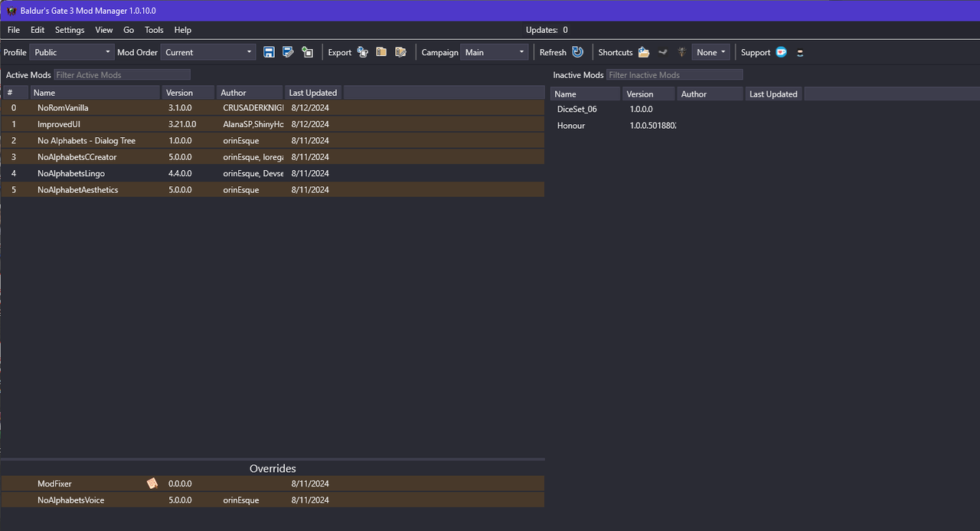Sort inactive mods by Author column header
The image size is (980, 531).
[710, 94]
